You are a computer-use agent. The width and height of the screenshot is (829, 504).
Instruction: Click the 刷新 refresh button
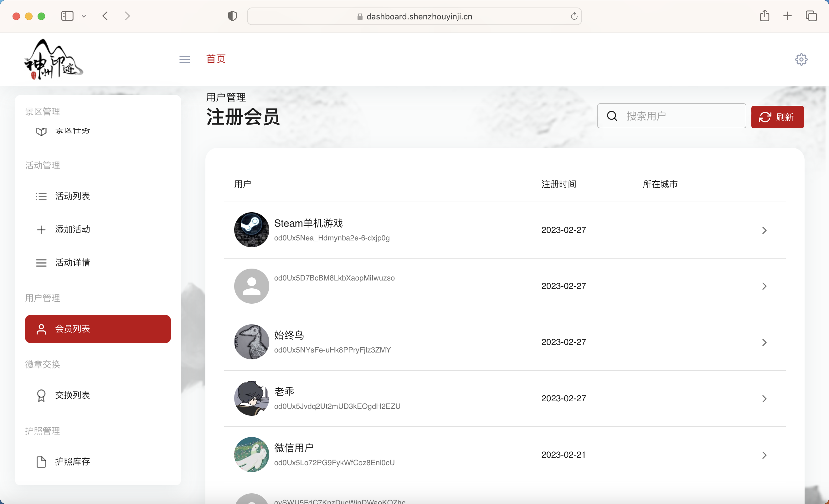tap(777, 117)
